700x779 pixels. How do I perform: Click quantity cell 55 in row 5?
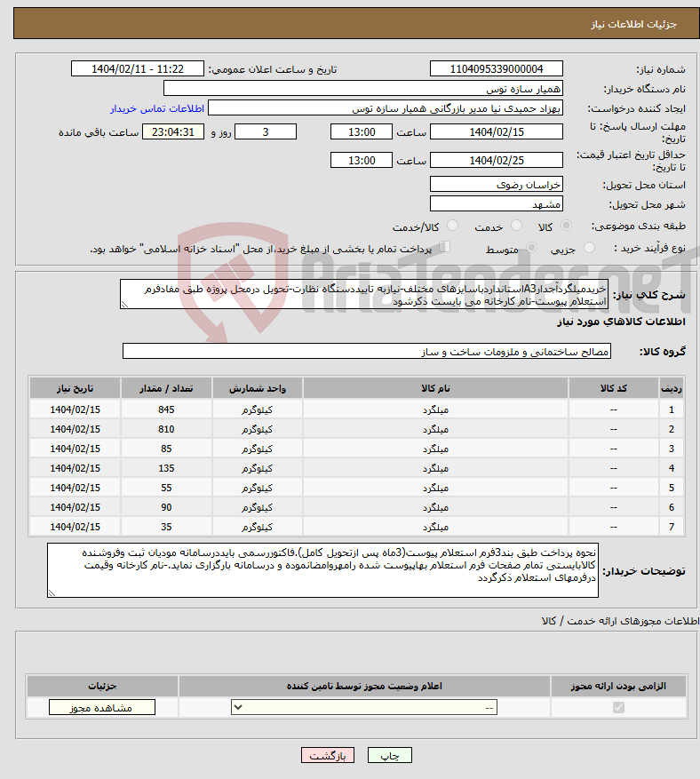coord(166,488)
